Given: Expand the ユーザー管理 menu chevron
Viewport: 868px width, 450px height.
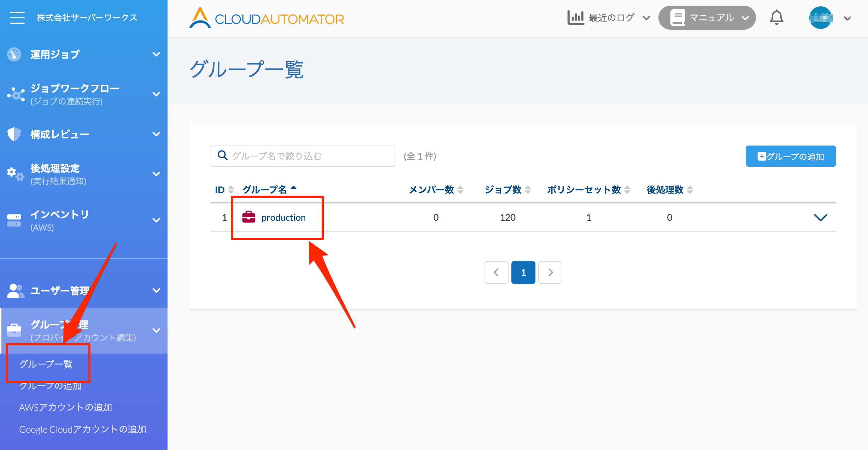Looking at the screenshot, I should 156,291.
